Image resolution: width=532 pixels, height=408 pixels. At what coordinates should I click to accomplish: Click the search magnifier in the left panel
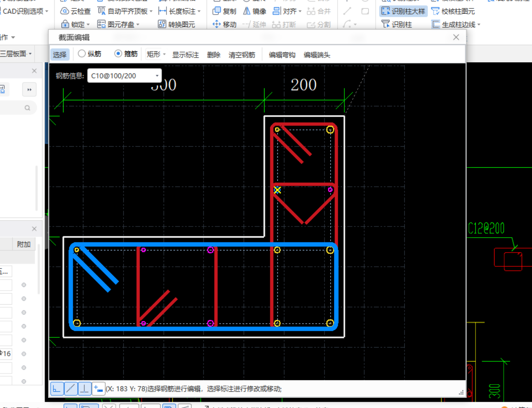(27, 108)
